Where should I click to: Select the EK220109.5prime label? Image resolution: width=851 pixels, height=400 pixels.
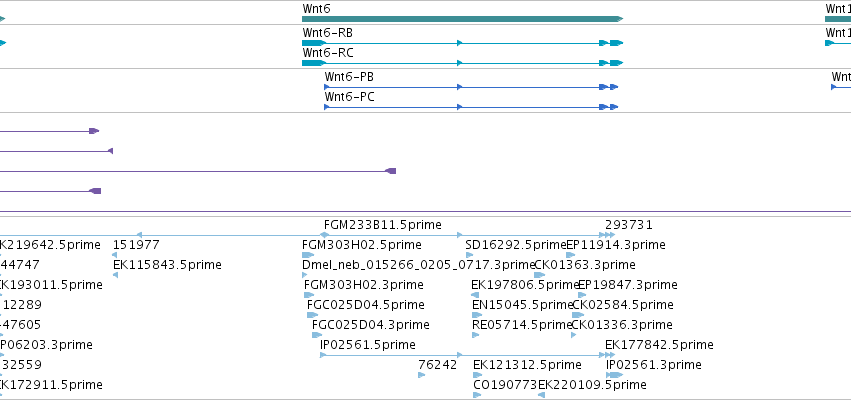click(x=592, y=385)
